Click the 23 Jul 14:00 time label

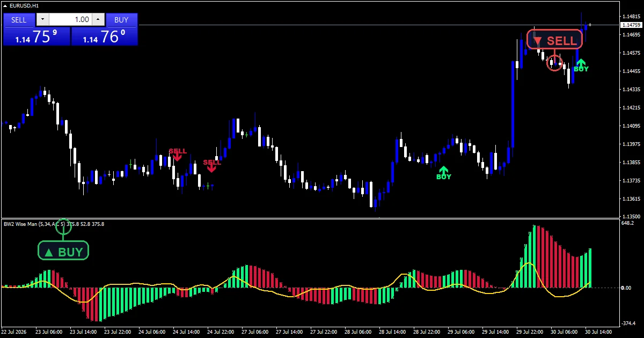(x=84, y=332)
